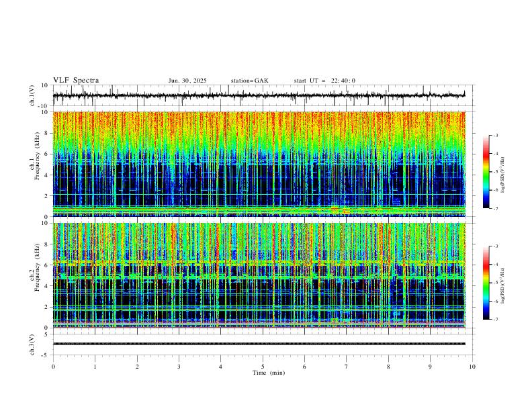Click the upper colorbar log(PSD) label

click(502, 175)
